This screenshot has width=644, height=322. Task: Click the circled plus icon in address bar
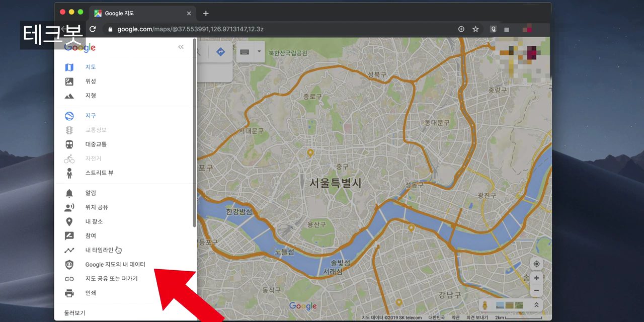pyautogui.click(x=461, y=29)
